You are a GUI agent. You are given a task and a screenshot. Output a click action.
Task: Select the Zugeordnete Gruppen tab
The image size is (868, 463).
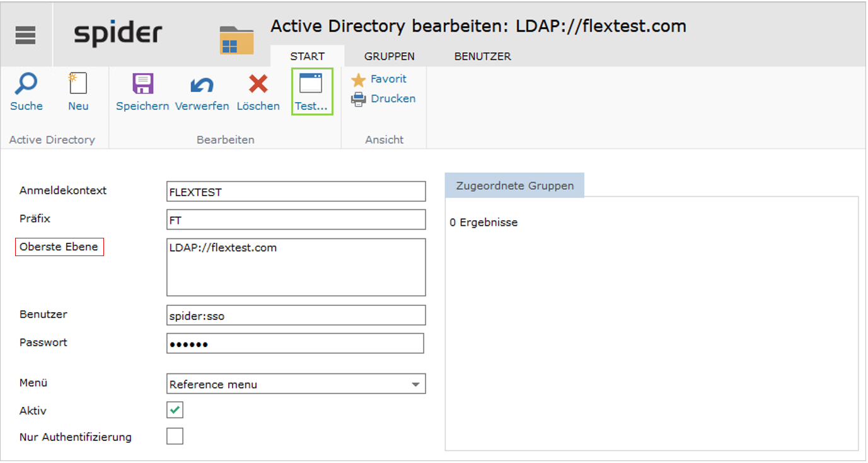515,185
